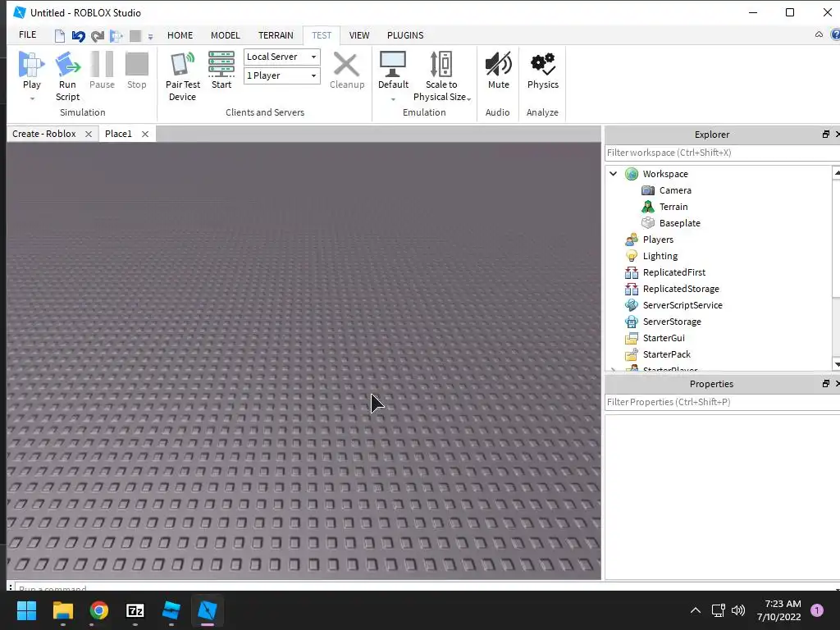Mute the audio
840x630 pixels.
coord(498,71)
